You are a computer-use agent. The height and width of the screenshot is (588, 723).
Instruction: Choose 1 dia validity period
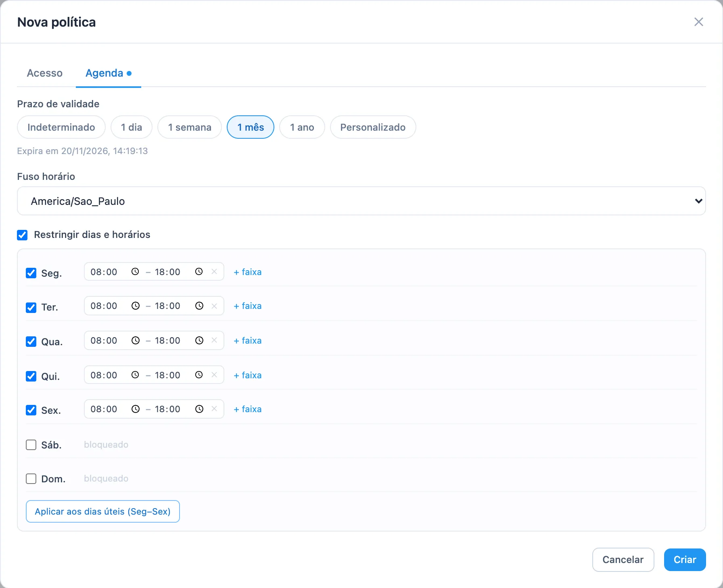132,127
